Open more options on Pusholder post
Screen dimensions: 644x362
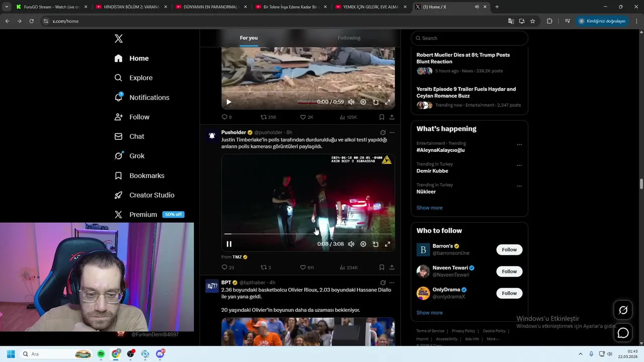click(392, 133)
